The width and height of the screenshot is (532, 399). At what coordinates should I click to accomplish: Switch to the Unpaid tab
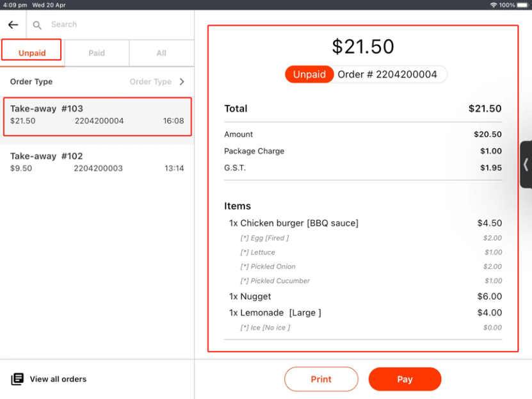click(32, 53)
